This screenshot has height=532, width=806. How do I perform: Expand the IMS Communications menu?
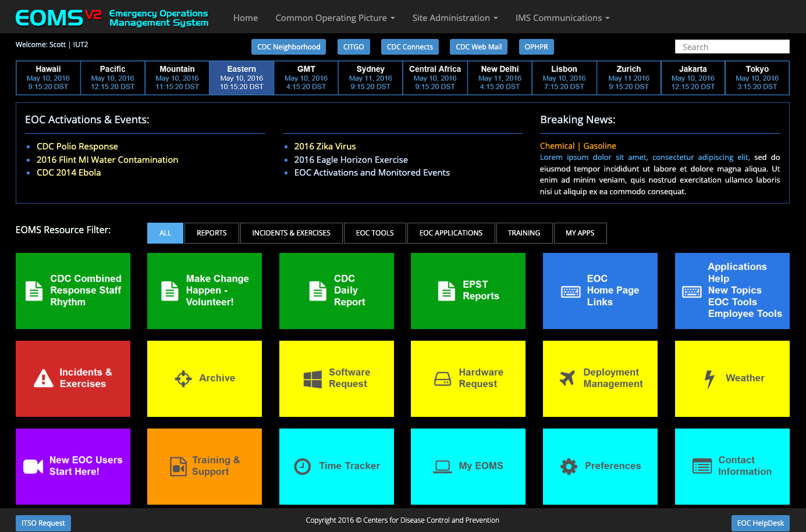562,18
